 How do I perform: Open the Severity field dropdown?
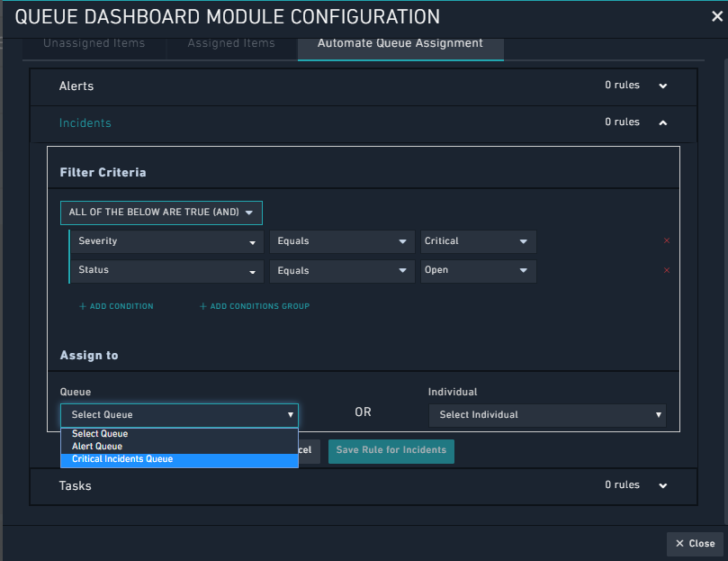(x=166, y=241)
